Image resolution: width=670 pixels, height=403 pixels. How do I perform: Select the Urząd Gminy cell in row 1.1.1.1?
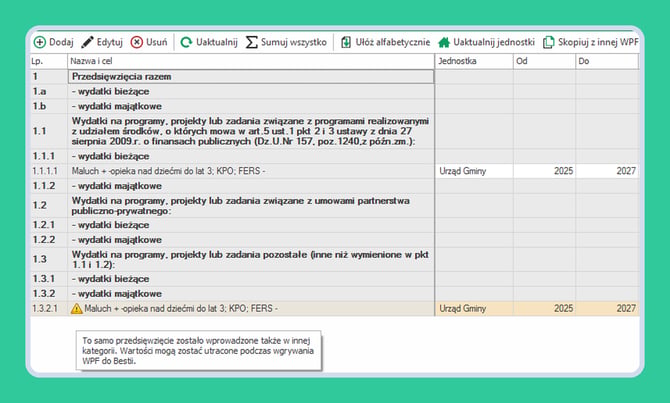[x=474, y=171]
